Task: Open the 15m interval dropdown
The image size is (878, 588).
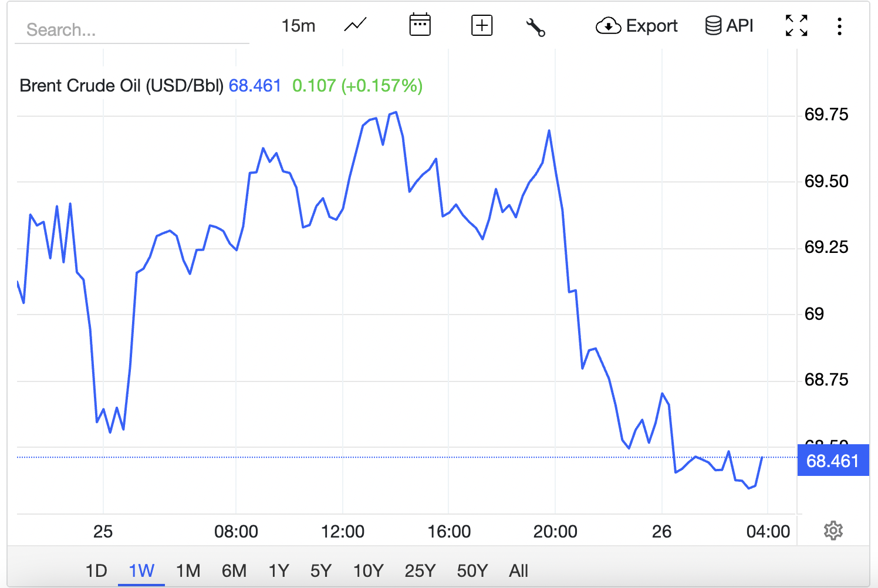Action: tap(298, 26)
